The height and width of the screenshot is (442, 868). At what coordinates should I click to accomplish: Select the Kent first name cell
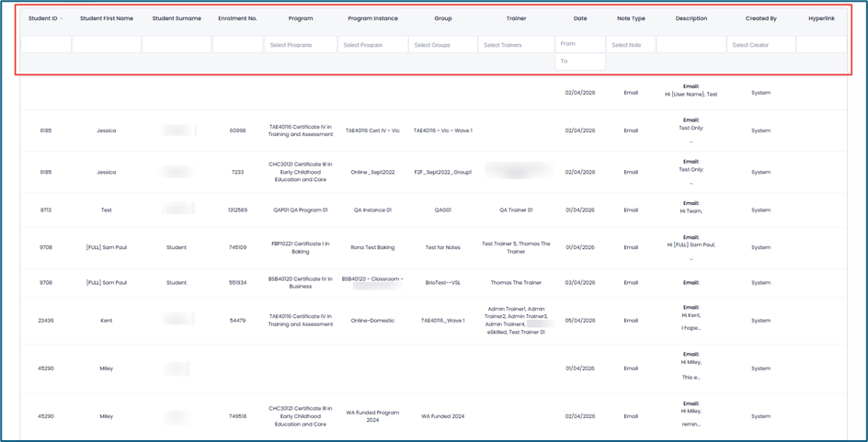coord(107,321)
